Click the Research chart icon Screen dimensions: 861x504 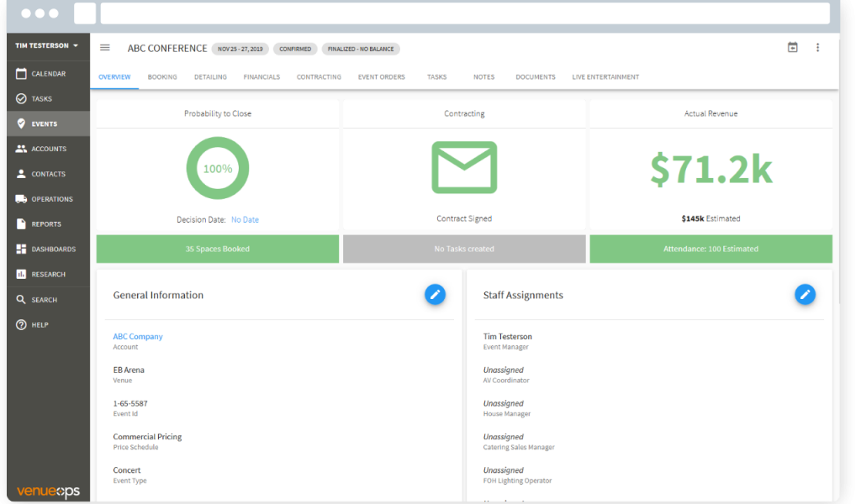coord(22,275)
